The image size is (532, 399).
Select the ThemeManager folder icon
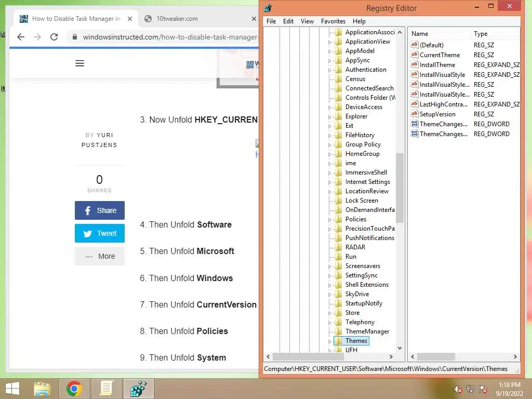[x=338, y=331]
